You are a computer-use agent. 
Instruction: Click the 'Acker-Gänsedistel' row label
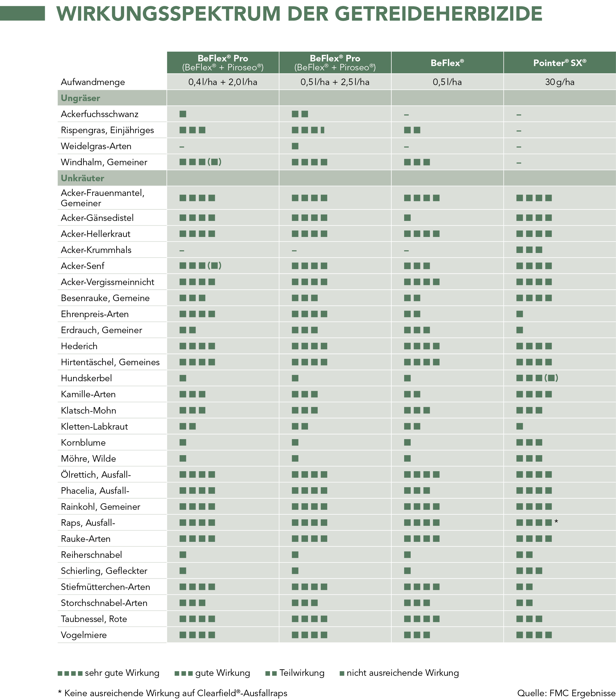(97, 218)
